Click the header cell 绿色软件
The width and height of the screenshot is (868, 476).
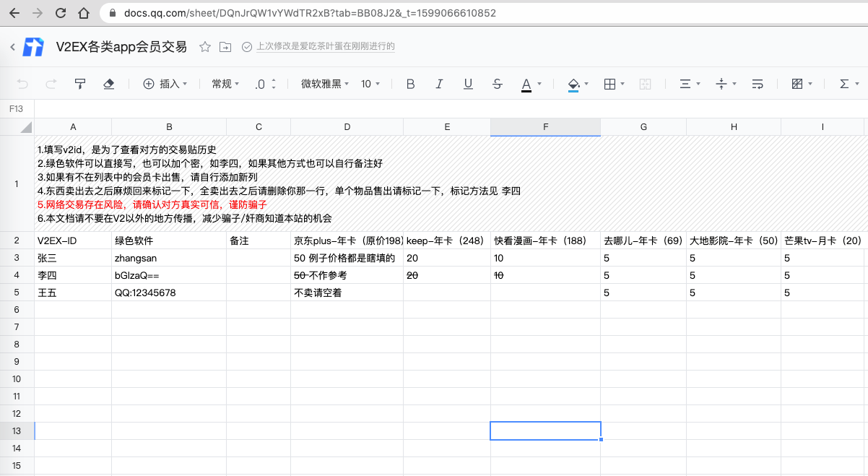click(169, 241)
